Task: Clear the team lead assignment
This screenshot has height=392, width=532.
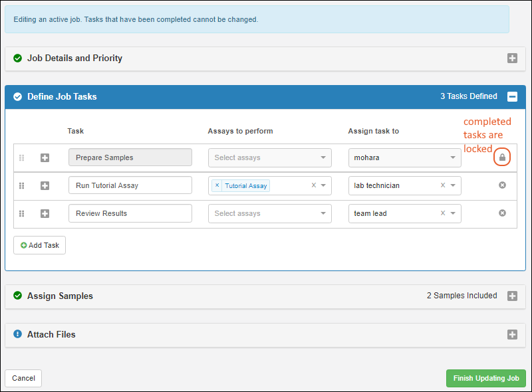Action: tap(443, 213)
